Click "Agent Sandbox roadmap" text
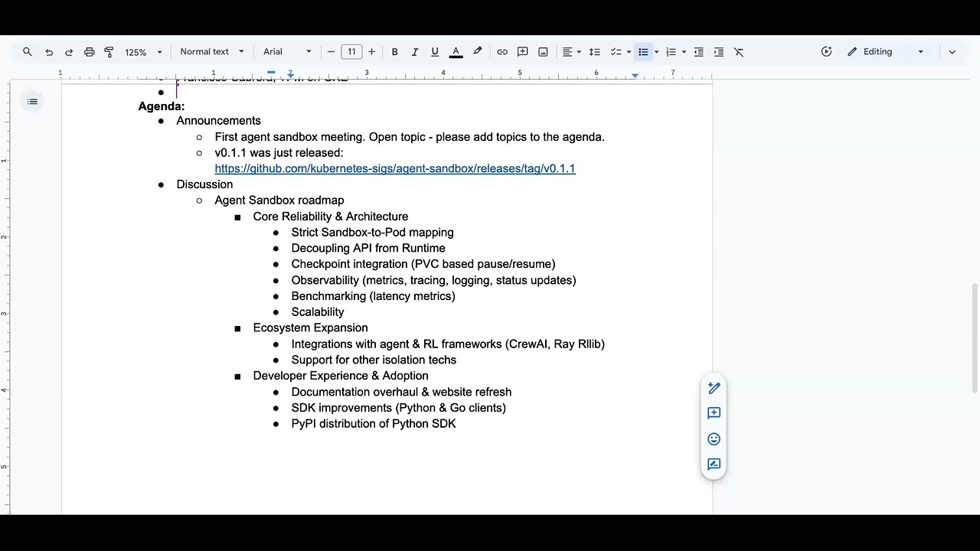Viewport: 980px width, 551px height. tap(279, 201)
